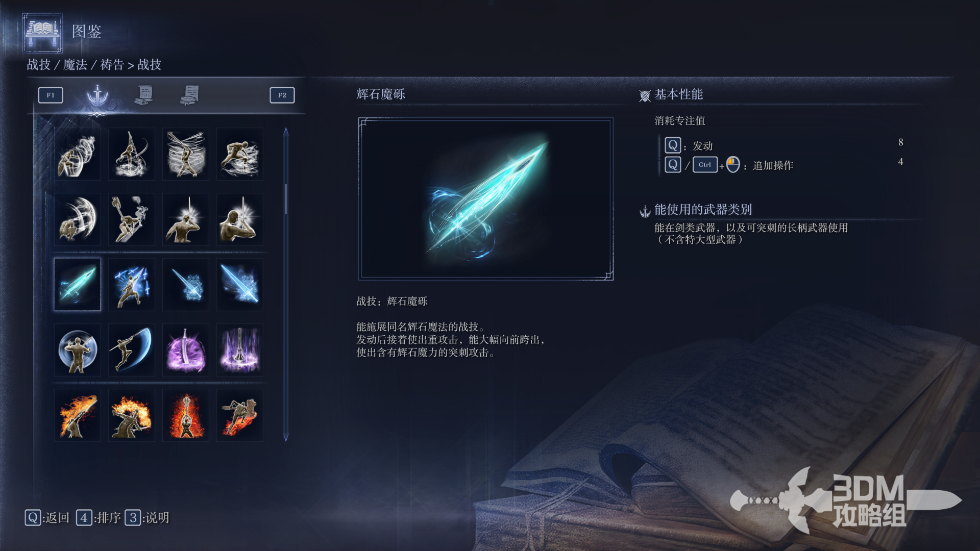
Task: Select the figure inside bubble shield skill icon
Action: [x=77, y=349]
